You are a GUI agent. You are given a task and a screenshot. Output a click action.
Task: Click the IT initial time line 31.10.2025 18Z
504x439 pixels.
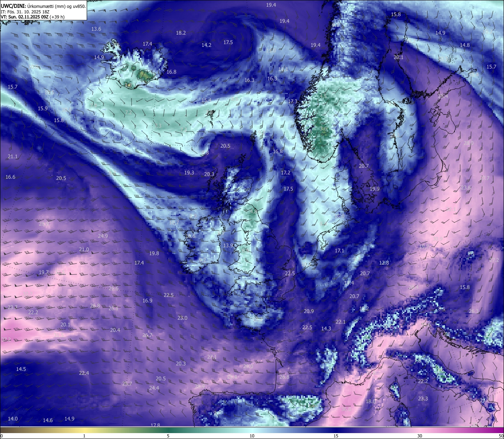click(25, 11)
